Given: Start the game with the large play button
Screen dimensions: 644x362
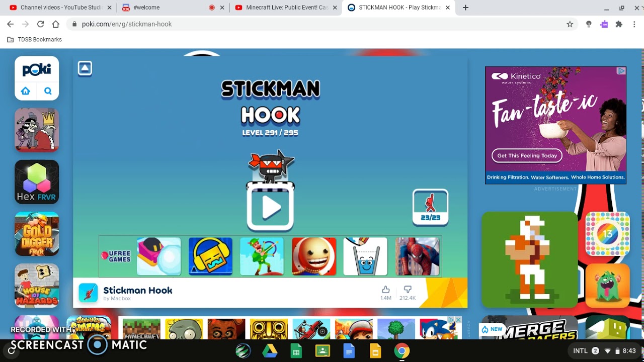Looking at the screenshot, I should click(x=270, y=207).
